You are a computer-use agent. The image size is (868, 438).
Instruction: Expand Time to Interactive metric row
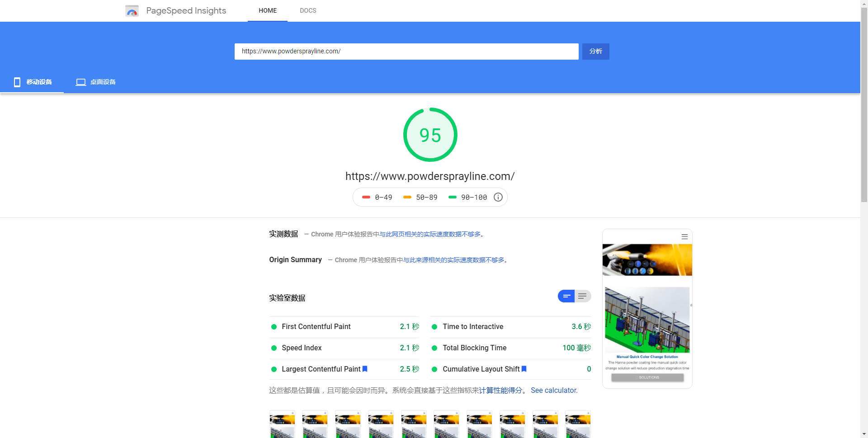(x=510, y=327)
